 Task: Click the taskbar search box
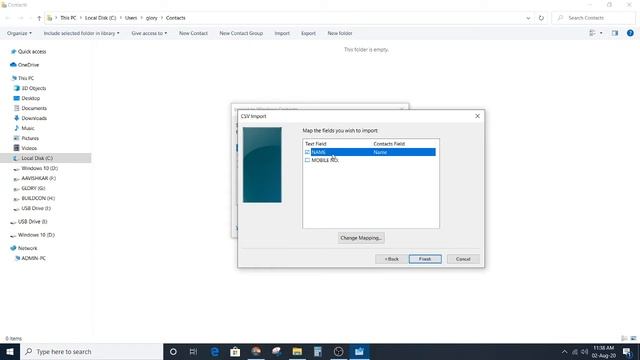[x=91, y=351]
